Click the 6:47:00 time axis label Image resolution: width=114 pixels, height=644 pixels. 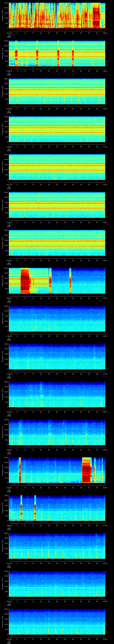pyautogui.click(x=9, y=412)
